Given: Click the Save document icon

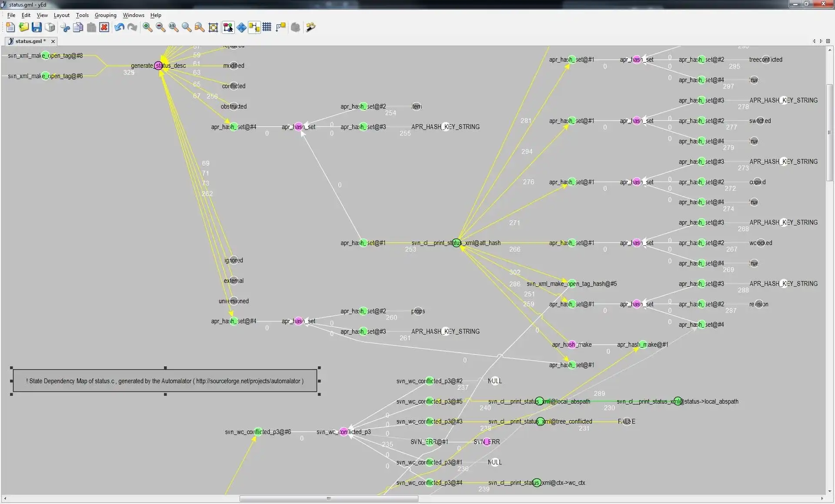Looking at the screenshot, I should click(37, 27).
